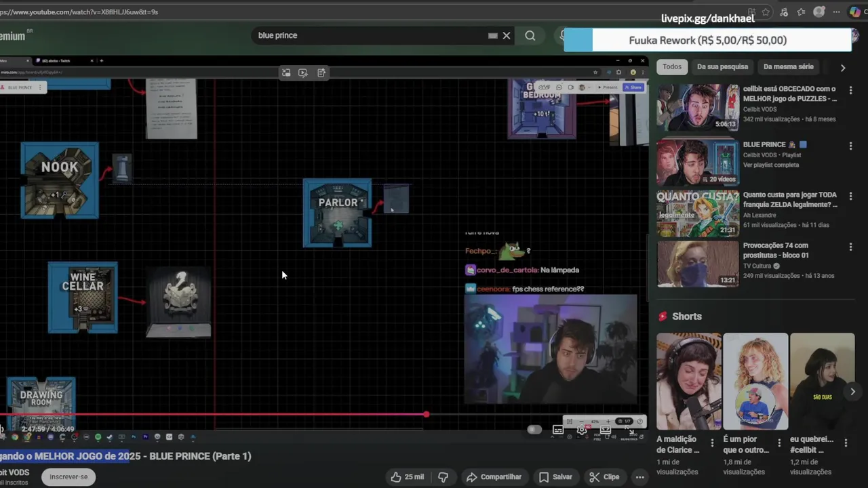Open 'eu quebrei... #cellbit' short
Viewport: 868px width, 488px height.
tap(822, 381)
